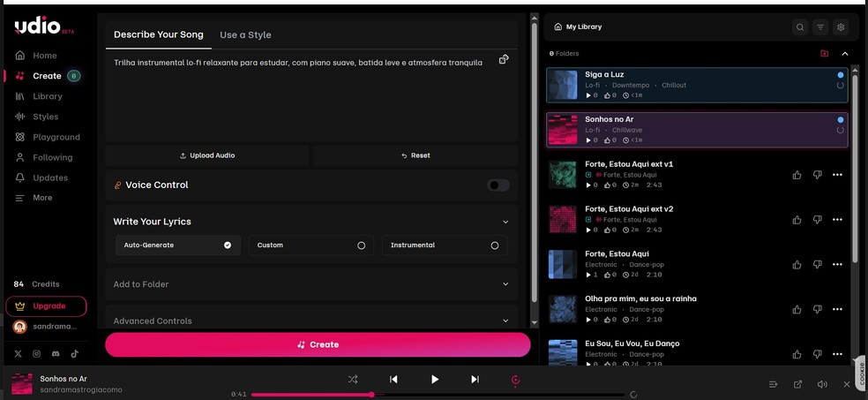Screen dimensions: 868x400
Task: Dislike Olha pra mim, eu sou a rainha
Action: pyautogui.click(x=817, y=310)
